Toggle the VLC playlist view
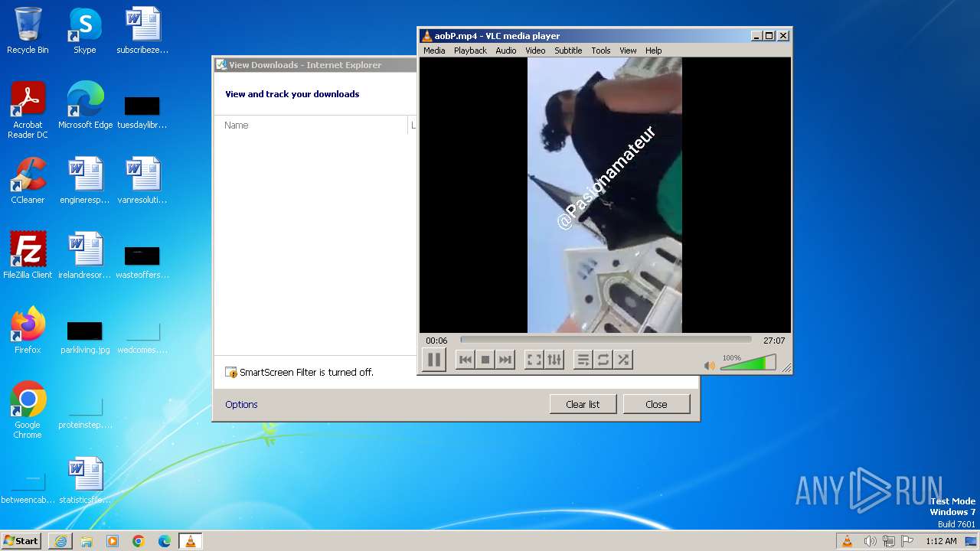 (x=583, y=360)
